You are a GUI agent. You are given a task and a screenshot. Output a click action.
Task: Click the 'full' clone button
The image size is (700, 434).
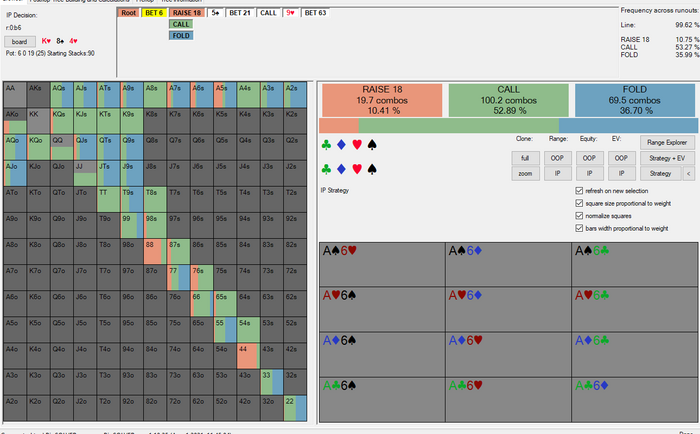[x=525, y=158]
